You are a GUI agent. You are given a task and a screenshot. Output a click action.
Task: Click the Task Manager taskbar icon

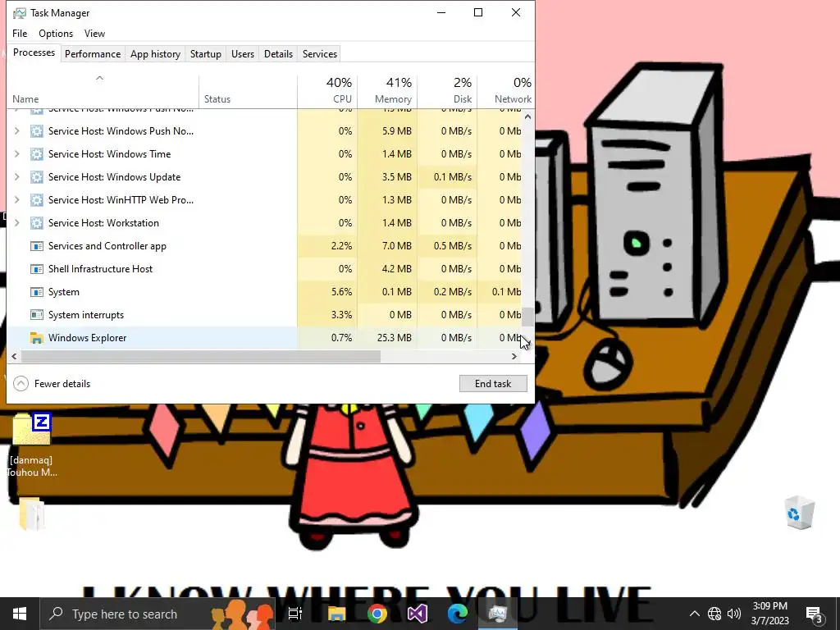[498, 614]
